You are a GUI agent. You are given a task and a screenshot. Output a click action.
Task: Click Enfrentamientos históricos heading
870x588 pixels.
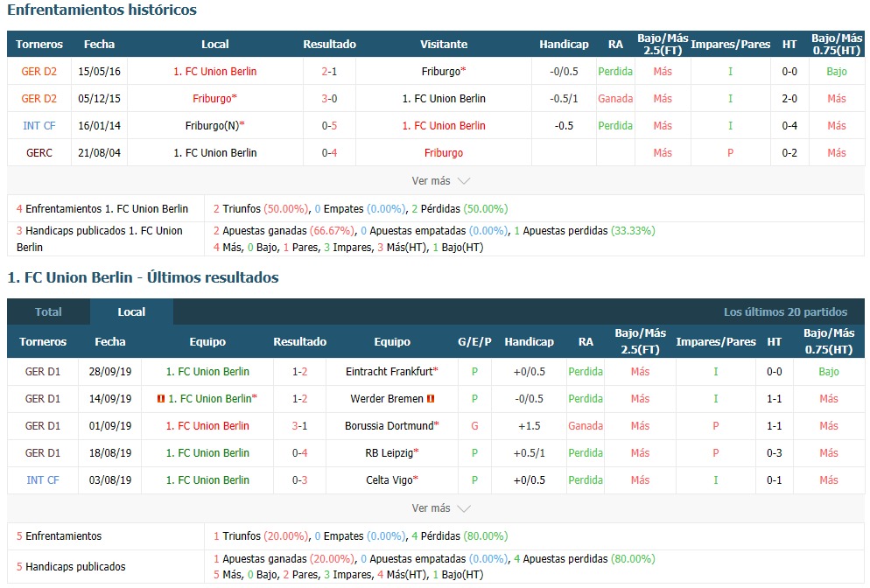pyautogui.click(x=102, y=10)
